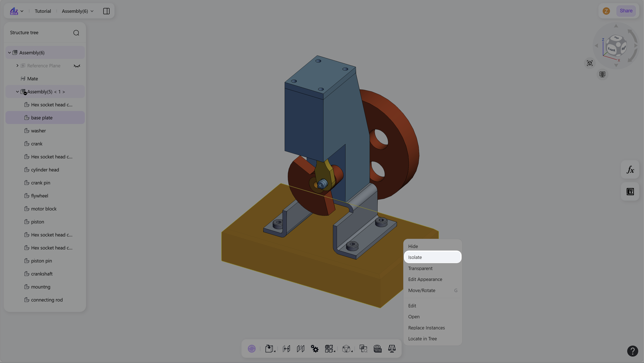Choose Hide from the context menu
The width and height of the screenshot is (644, 363).
432,246
